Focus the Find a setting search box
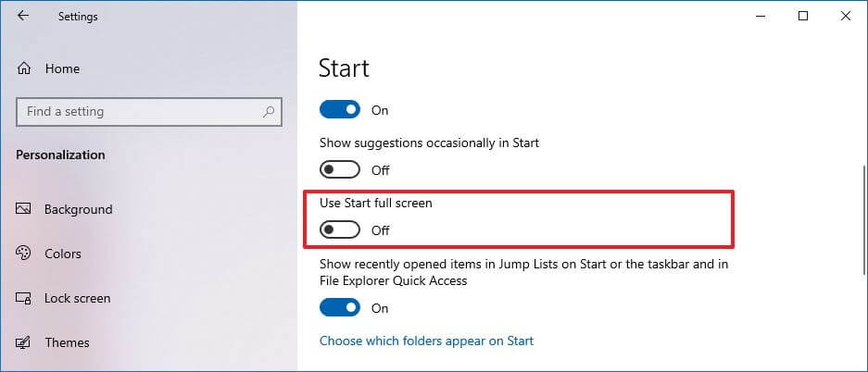Screen dimensions: 868x372 (139, 112)
